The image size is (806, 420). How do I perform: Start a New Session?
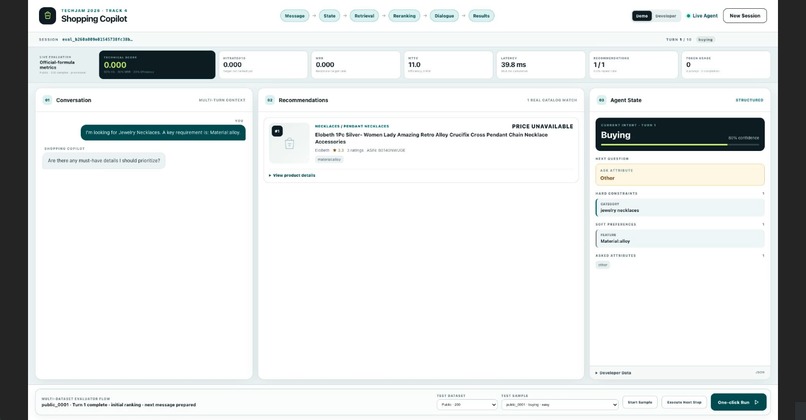(x=745, y=16)
